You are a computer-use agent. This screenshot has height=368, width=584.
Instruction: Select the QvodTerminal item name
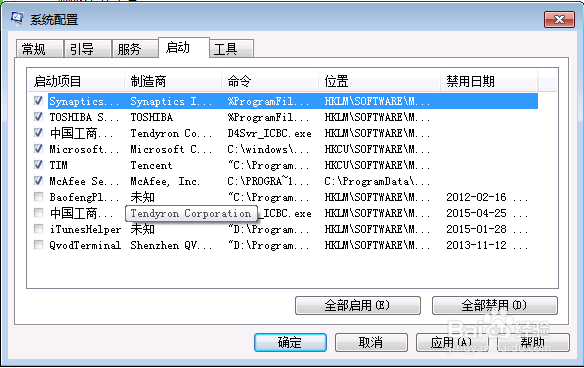point(85,245)
